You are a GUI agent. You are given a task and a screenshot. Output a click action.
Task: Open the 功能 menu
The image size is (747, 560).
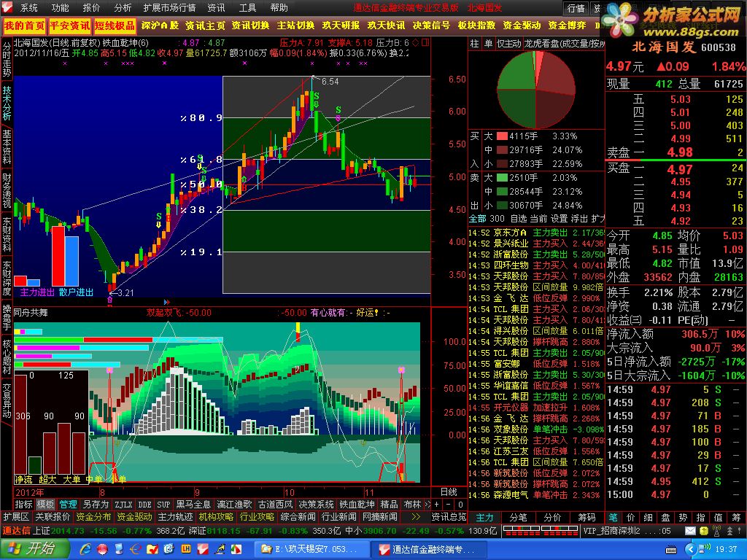click(60, 7)
